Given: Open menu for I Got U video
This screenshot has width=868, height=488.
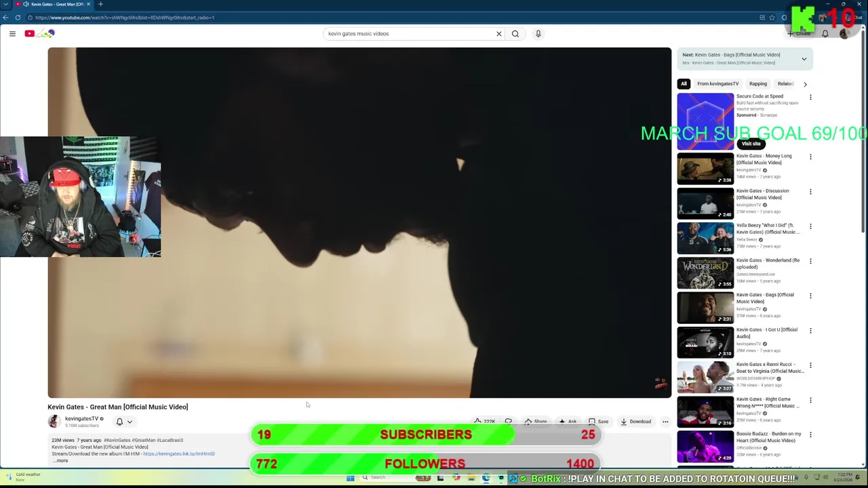Looking at the screenshot, I should [x=810, y=331].
